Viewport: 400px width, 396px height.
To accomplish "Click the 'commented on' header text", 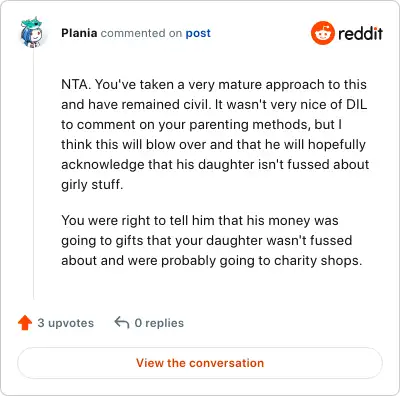I will 141,33.
